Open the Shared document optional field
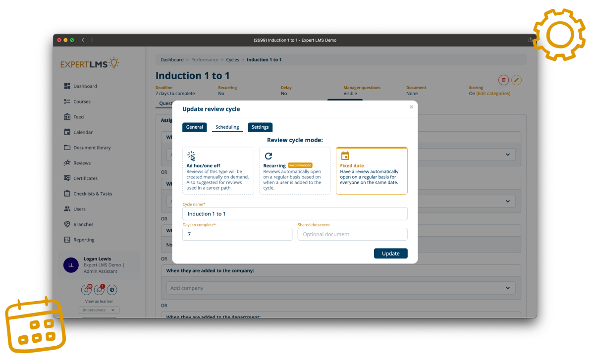The width and height of the screenshot is (592, 364). 352,234
